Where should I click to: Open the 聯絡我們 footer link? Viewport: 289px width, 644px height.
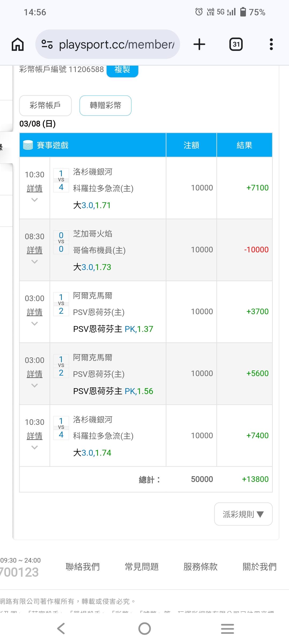83,567
